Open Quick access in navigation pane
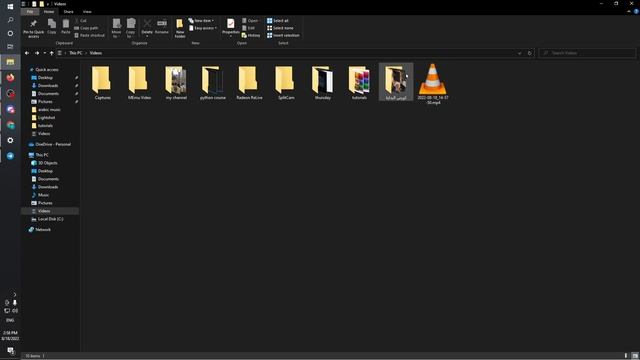 click(x=47, y=70)
